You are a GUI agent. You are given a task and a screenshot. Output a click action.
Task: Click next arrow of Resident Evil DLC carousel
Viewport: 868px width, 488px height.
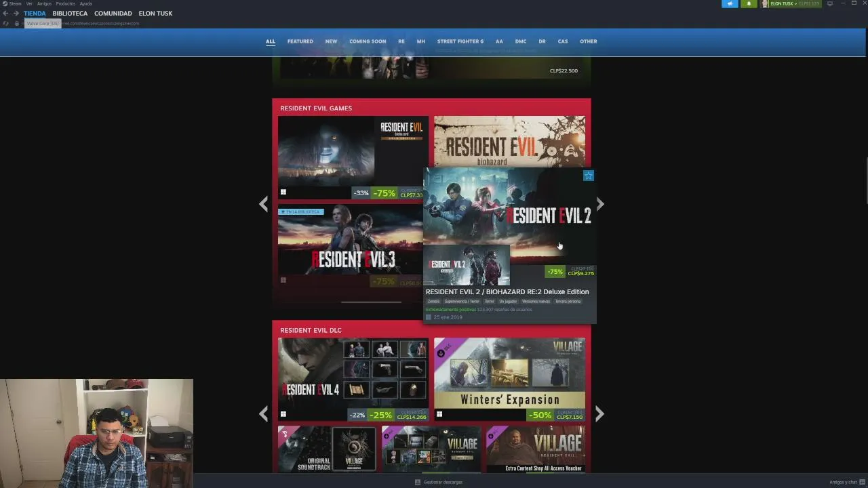click(599, 413)
